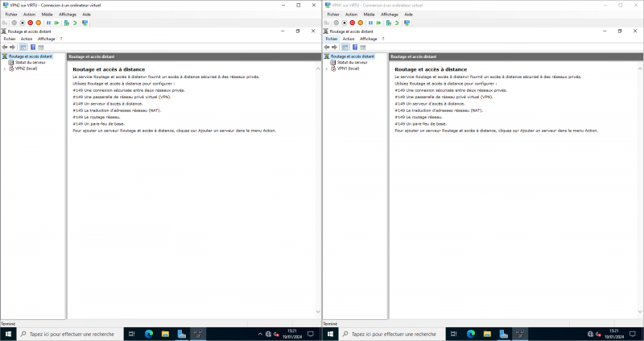Click the search box in VPN2 taskbar

[70, 334]
